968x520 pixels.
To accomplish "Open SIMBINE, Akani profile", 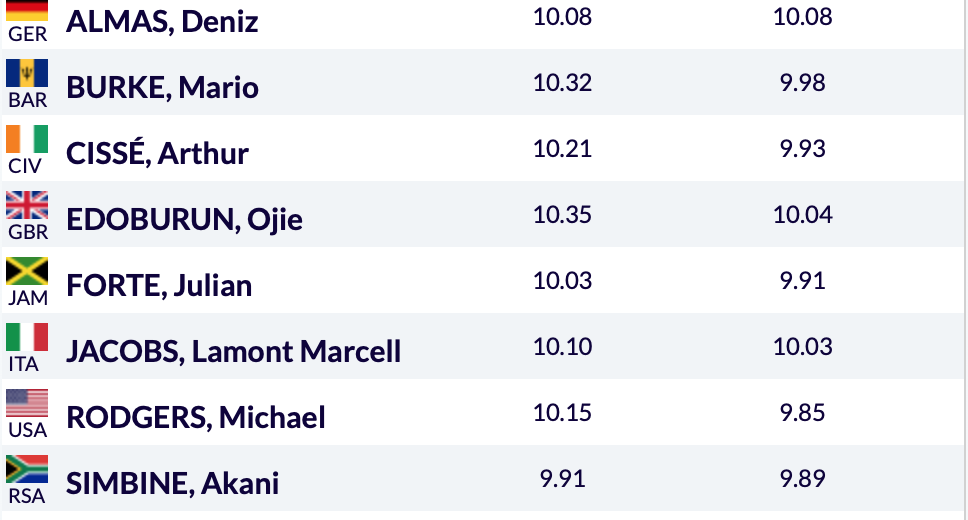I will pos(172,484).
